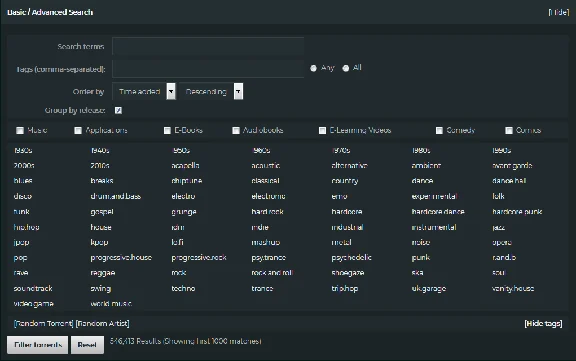Select the E-Learning Videos checkbox
The image size is (576, 361).
point(322,130)
